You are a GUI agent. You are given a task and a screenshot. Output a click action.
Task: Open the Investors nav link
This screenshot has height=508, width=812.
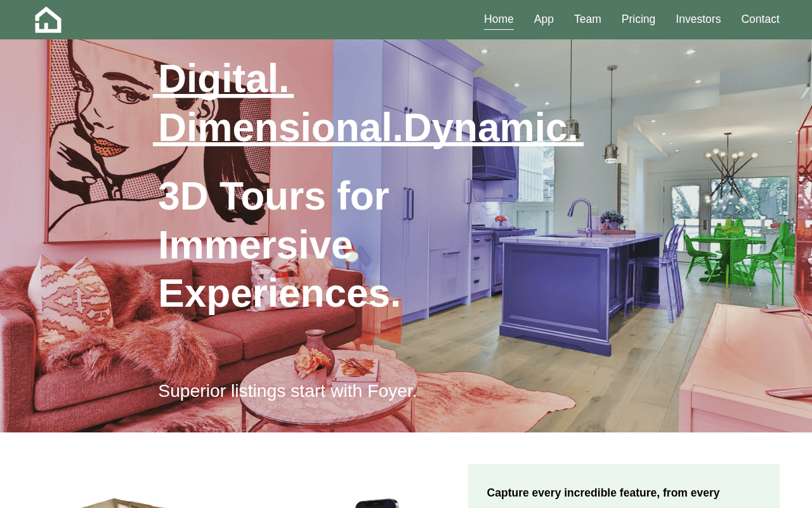pos(698,19)
